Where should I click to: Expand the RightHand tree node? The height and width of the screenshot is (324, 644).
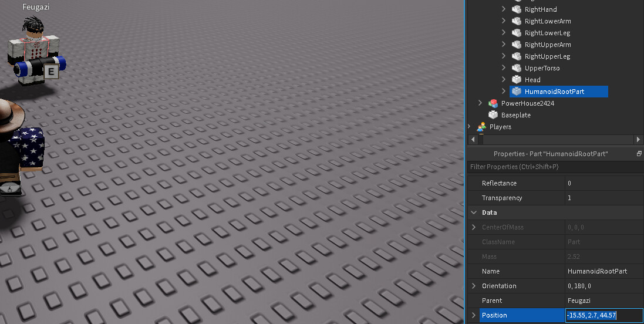click(504, 9)
